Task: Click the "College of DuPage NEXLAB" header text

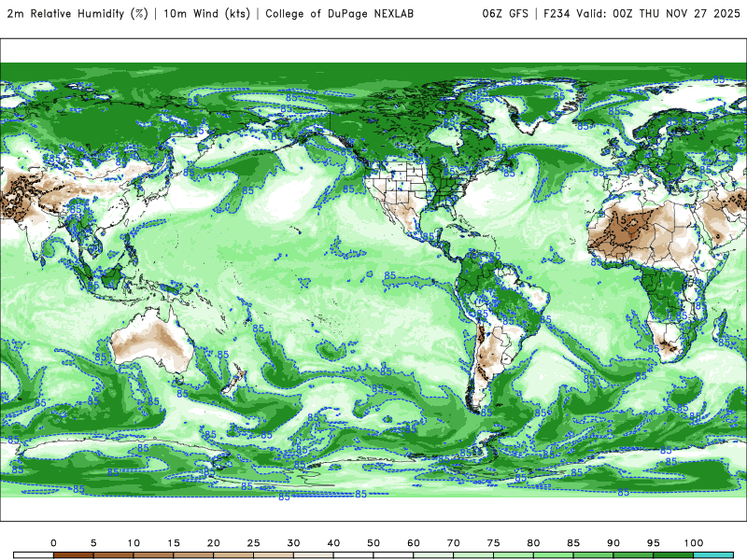Action: click(x=339, y=14)
